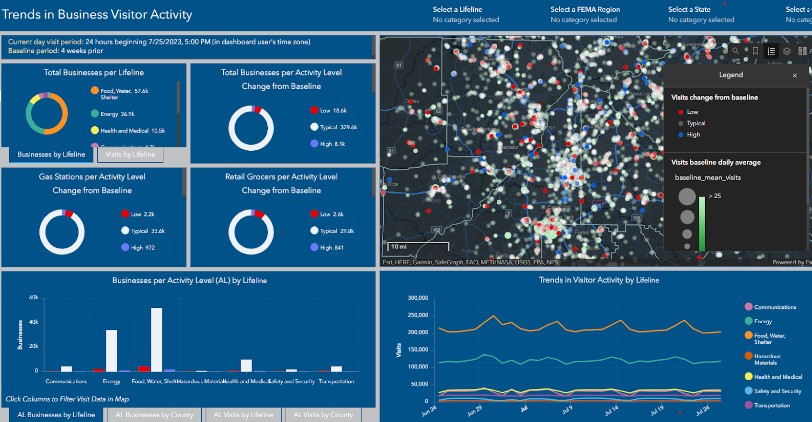Click the green baseline visits color ramp
This screenshot has height=422, width=812.
(702, 223)
